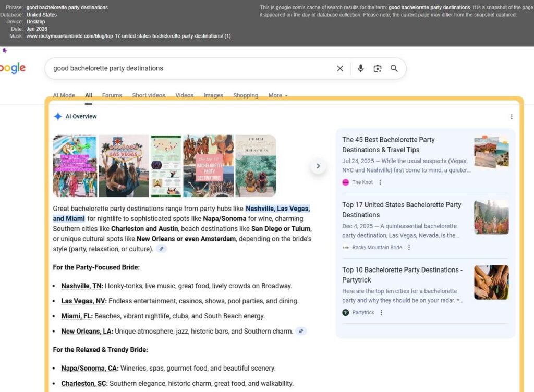Click the Las Vegas carousel image
The width and height of the screenshot is (534, 392).
click(x=124, y=166)
